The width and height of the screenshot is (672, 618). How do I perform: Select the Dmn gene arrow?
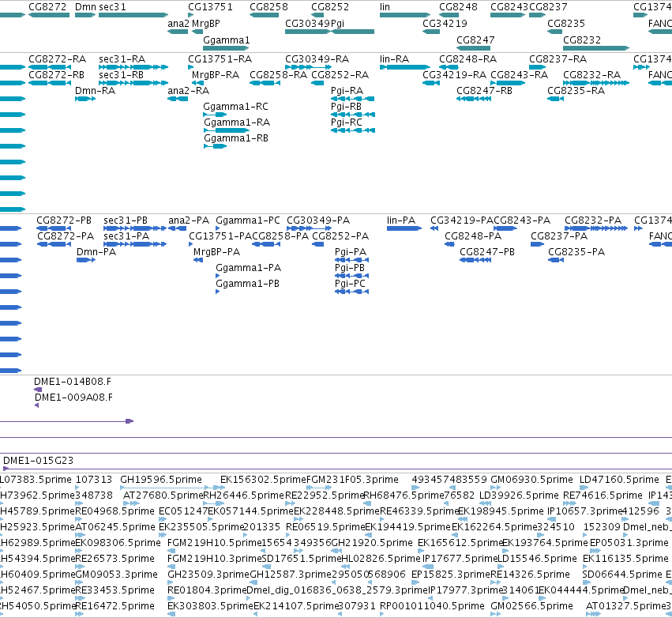pos(85,15)
